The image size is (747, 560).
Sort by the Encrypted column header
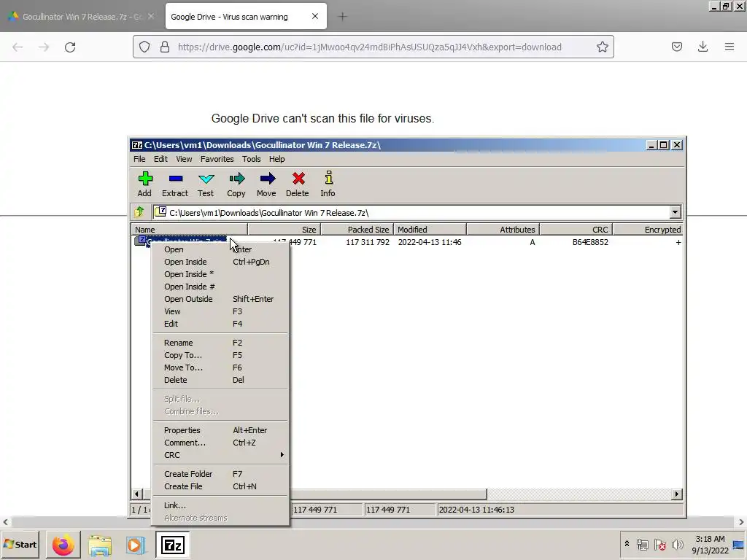648,230
